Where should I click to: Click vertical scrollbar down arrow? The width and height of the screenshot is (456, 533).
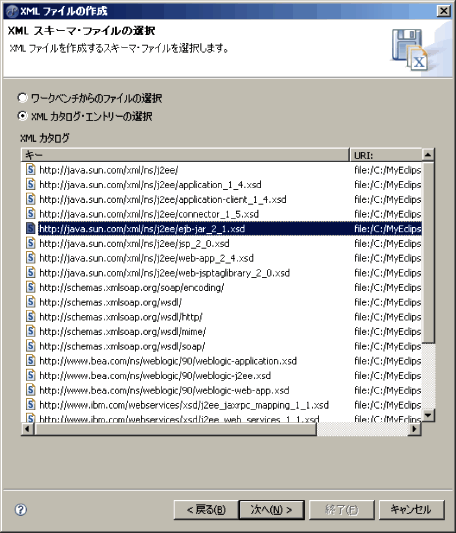click(x=428, y=415)
